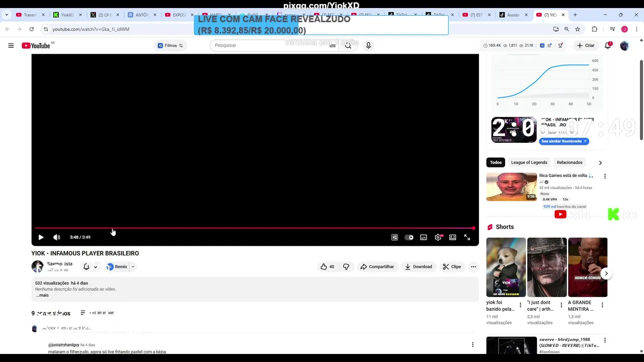Dislike the video
The width and height of the screenshot is (644, 362).
click(x=346, y=266)
